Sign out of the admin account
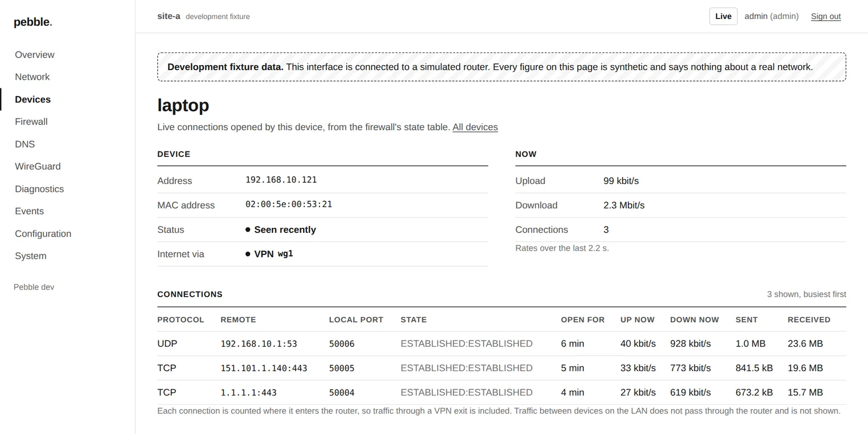Image resolution: width=868 pixels, height=434 pixels. click(826, 16)
